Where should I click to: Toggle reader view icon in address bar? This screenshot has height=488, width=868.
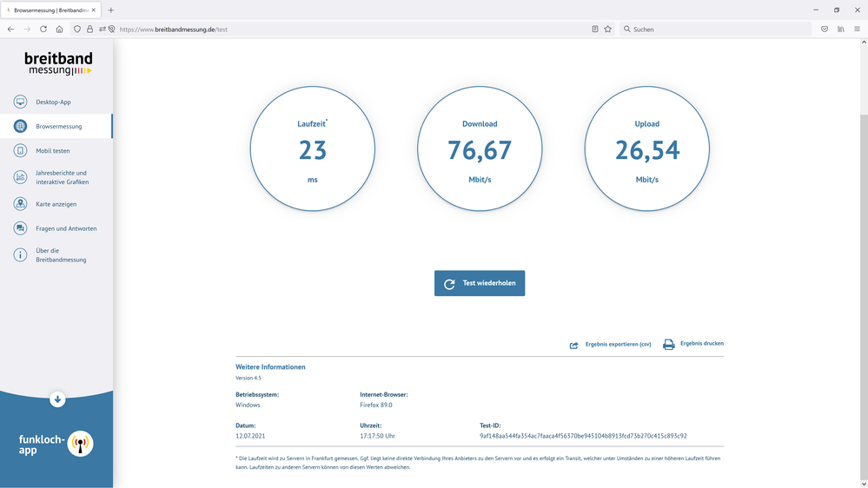(595, 30)
